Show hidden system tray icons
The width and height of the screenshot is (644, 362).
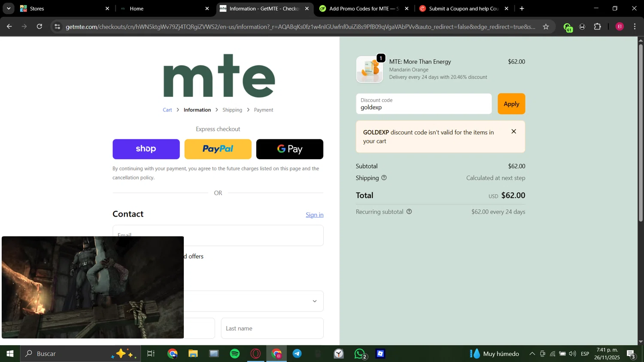coord(532,353)
